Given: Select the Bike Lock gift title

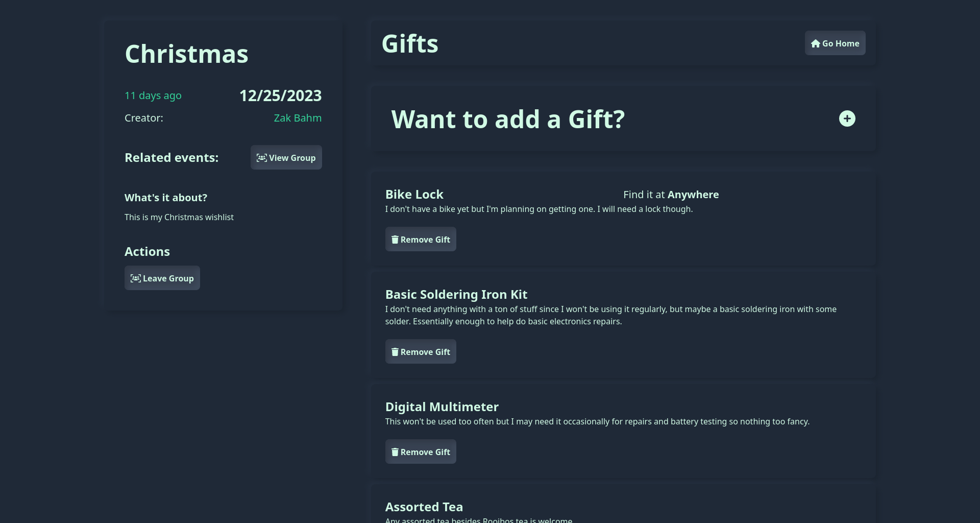Looking at the screenshot, I should pos(414,195).
